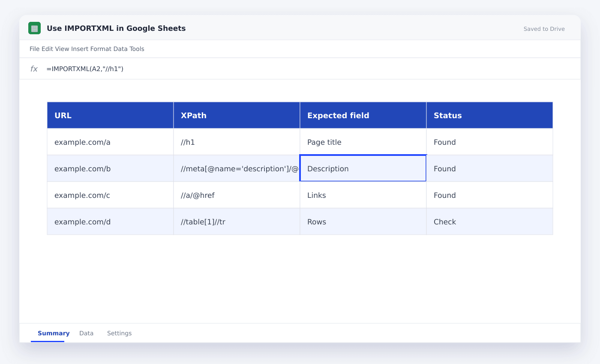Select the Status column header
Image resolution: width=600 pixels, height=364 pixels.
tap(489, 115)
